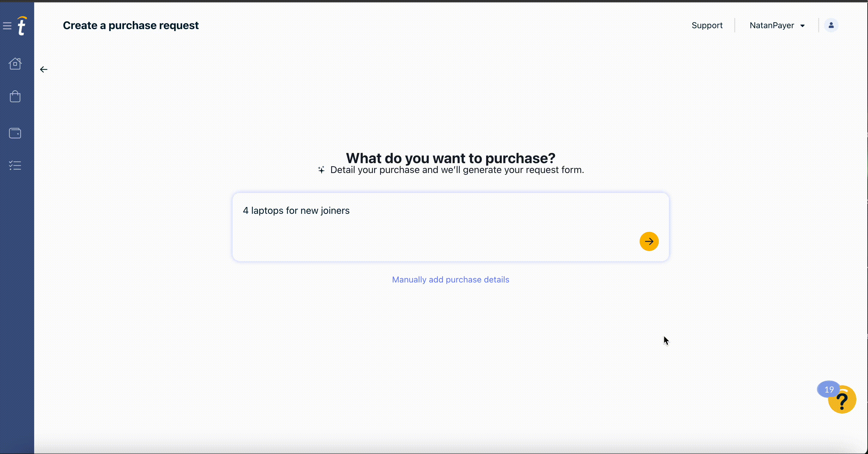Click the Tipalti logo
868x454 pixels.
click(22, 25)
